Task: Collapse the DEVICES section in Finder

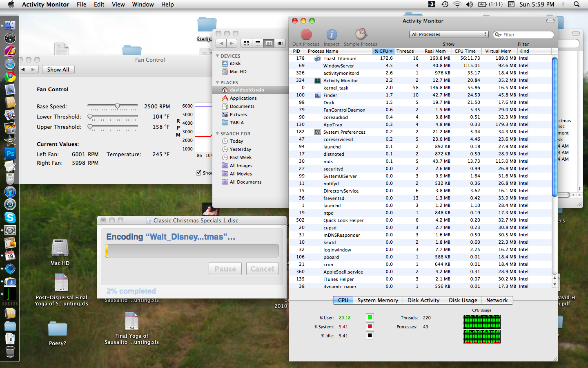Action: [x=218, y=56]
